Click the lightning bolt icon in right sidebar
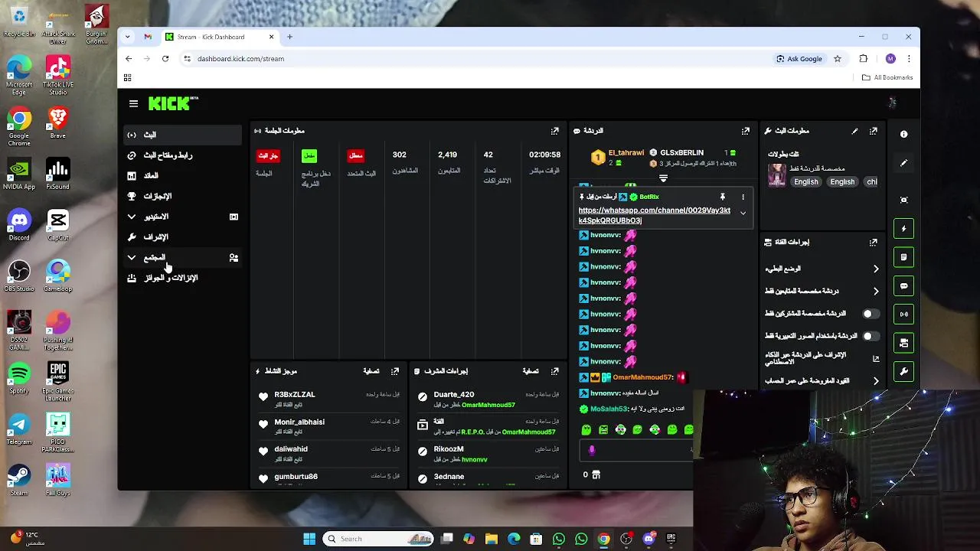 904,229
